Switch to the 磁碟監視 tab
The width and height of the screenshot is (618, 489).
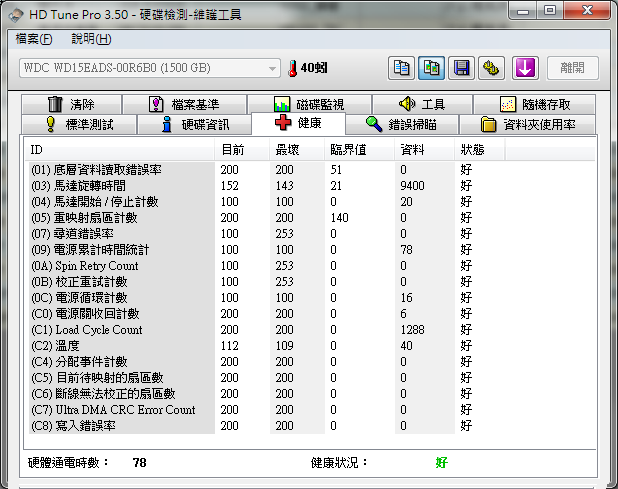(309, 104)
